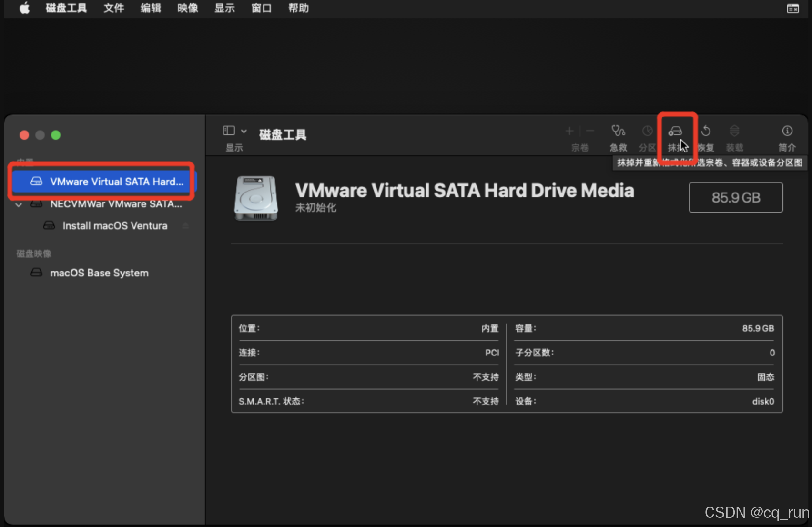The height and width of the screenshot is (527, 812).
Task: Open the 显示 menu in menu bar
Action: pos(224,8)
